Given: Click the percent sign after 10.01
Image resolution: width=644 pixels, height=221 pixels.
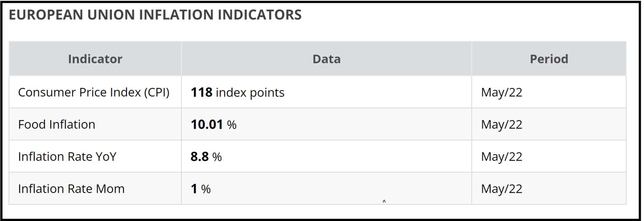Looking at the screenshot, I should [232, 125].
